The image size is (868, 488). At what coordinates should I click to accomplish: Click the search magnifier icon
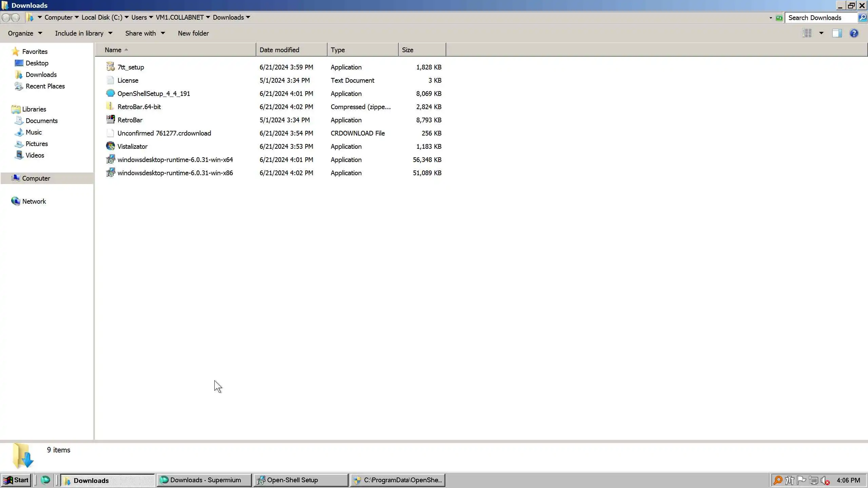coord(862,18)
